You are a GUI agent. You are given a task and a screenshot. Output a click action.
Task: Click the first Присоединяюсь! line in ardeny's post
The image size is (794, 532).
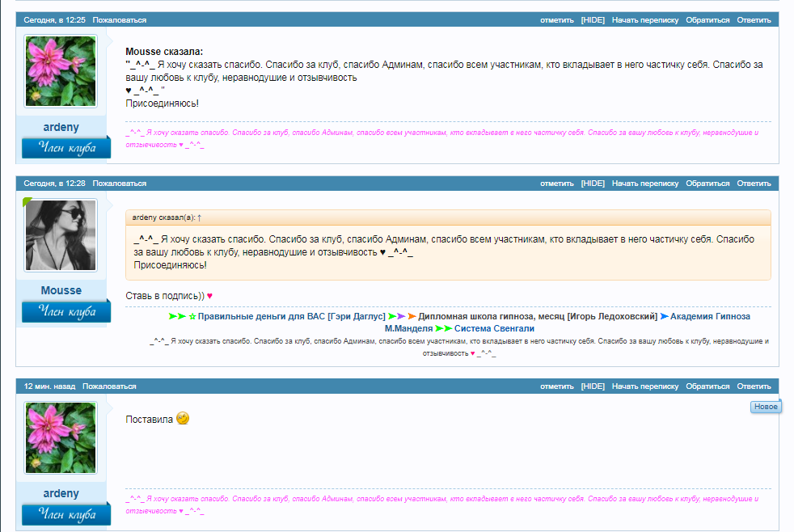pyautogui.click(x=162, y=103)
